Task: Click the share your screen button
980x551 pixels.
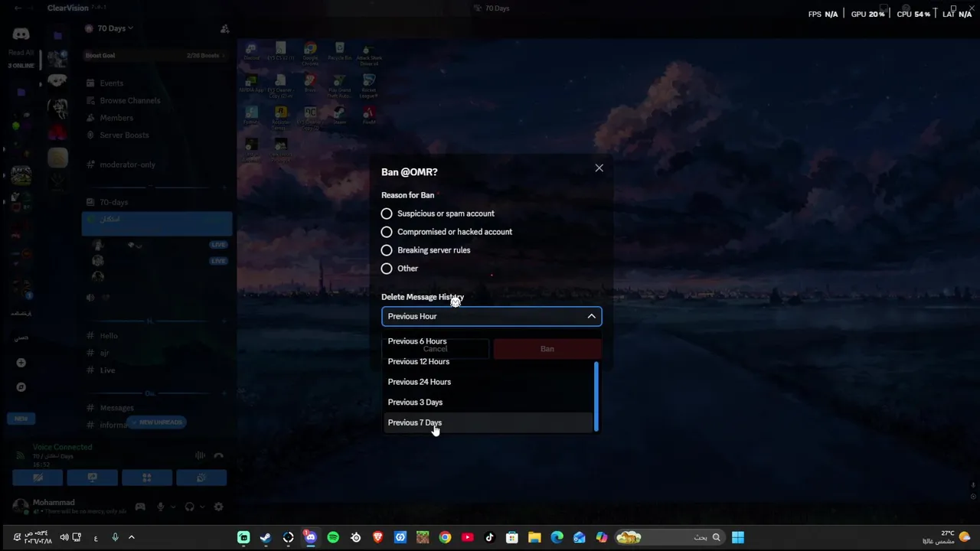Action: (x=92, y=478)
